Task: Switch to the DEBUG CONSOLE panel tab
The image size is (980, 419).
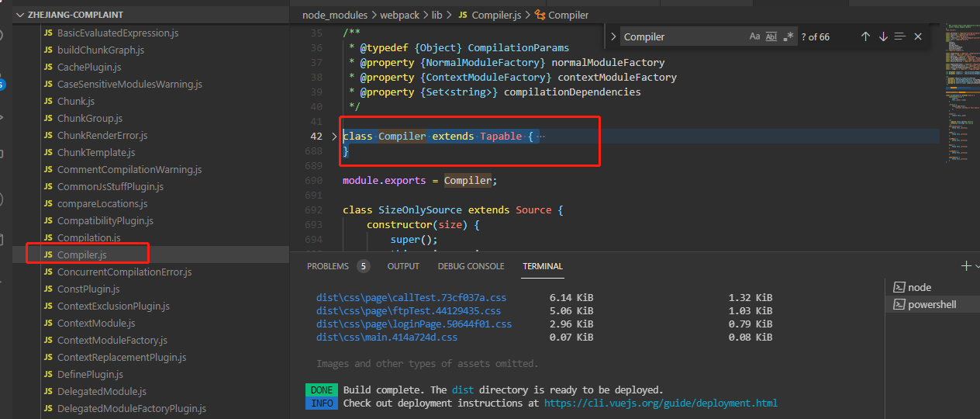Action: 471,266
